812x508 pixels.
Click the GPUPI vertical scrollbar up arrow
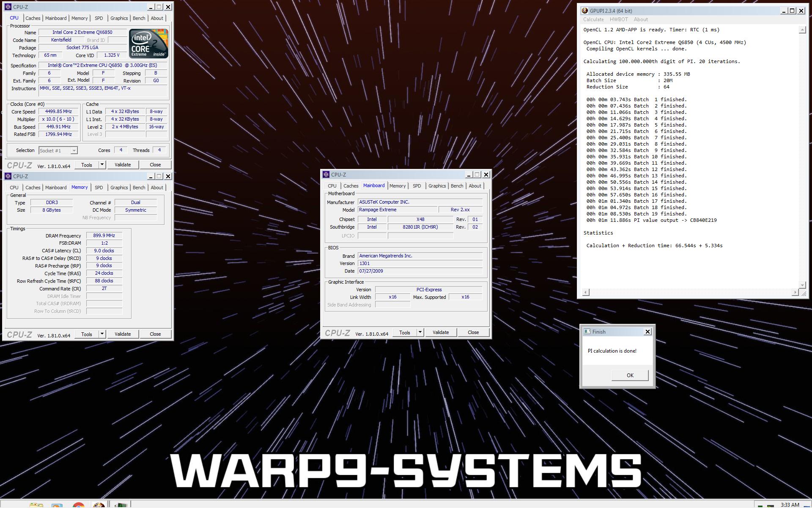pos(802,30)
